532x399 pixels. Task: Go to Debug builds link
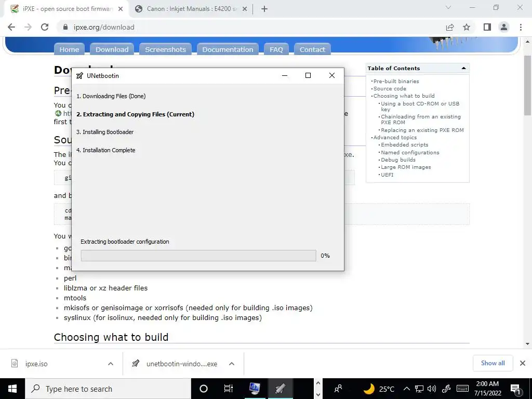pos(398,159)
